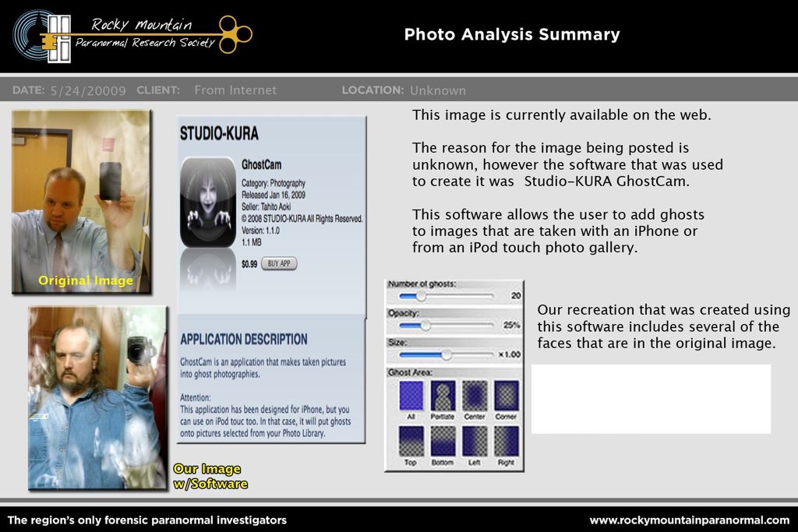Click the STUDIO-KURA heading
Screen dimensions: 798x532
pyautogui.click(x=219, y=133)
